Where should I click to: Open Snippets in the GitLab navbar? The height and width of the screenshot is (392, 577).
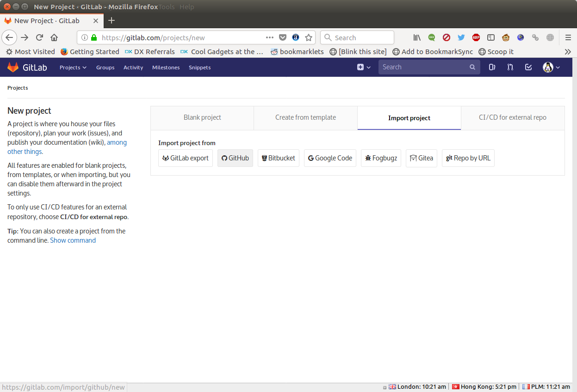(200, 67)
